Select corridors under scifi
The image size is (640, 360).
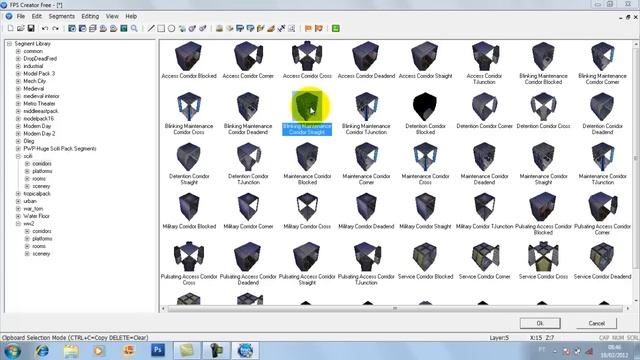click(x=42, y=163)
